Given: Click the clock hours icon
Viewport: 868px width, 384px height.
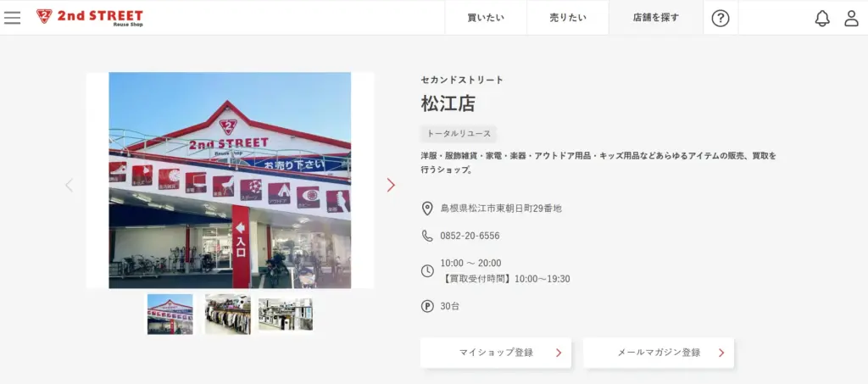Looking at the screenshot, I should click(427, 270).
